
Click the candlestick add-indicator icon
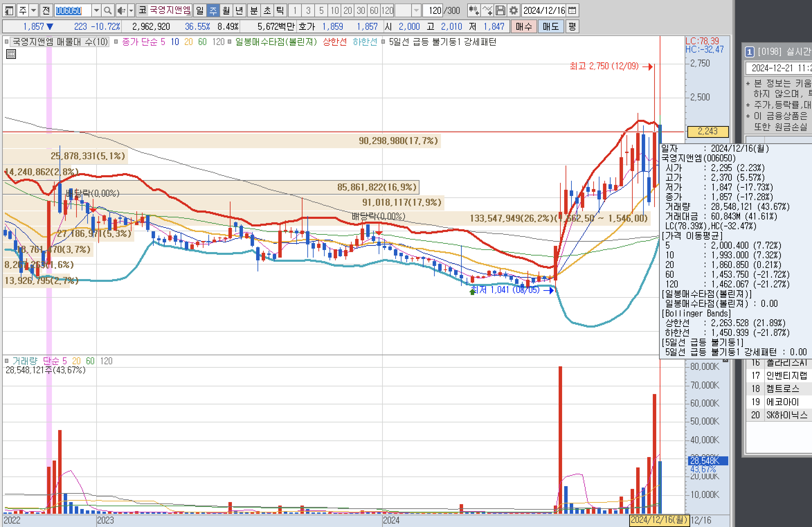pyautogui.click(x=473, y=11)
